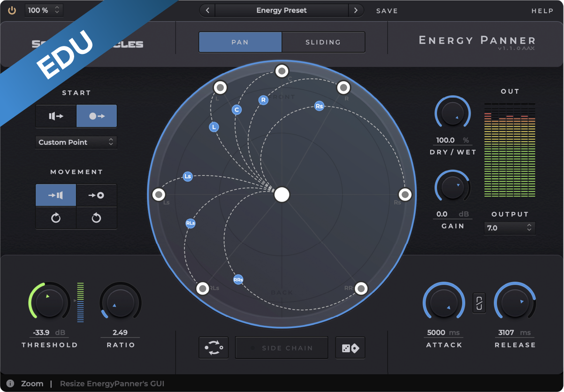Choose movement toward speaker icon
Screen dimensions: 564x392
click(56, 195)
